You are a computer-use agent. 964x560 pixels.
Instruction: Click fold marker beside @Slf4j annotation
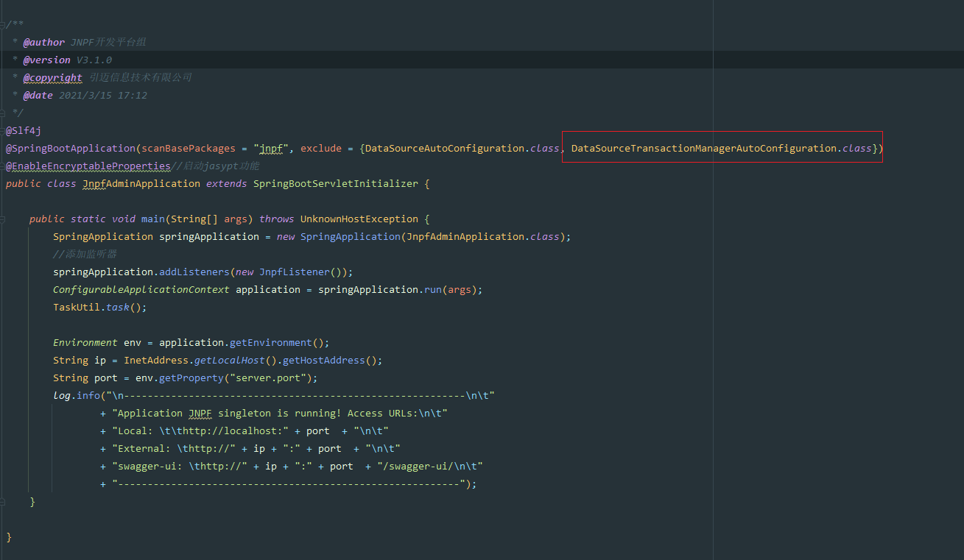click(x=3, y=131)
